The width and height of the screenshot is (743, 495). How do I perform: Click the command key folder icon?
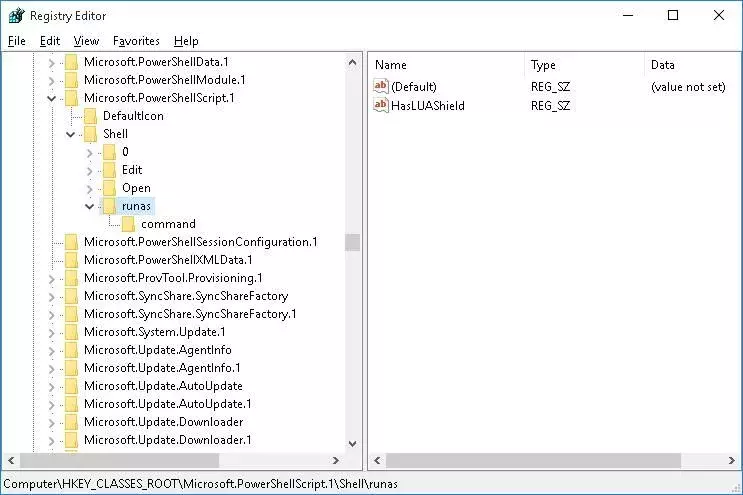[x=128, y=224]
